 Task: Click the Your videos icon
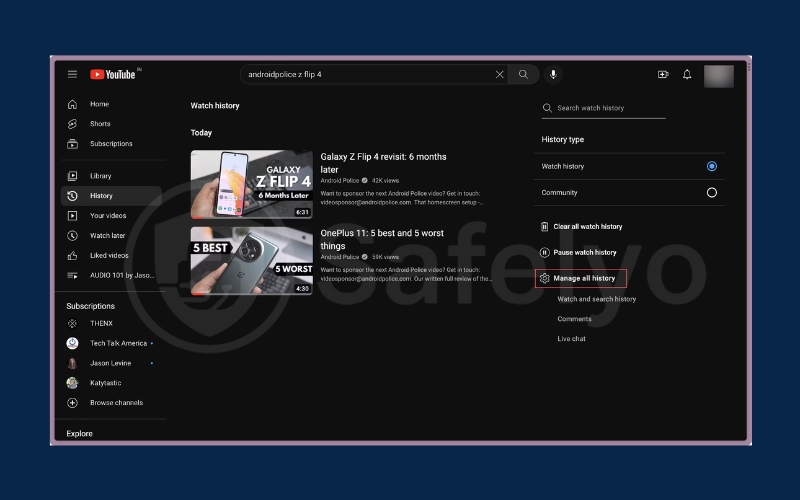click(x=72, y=216)
